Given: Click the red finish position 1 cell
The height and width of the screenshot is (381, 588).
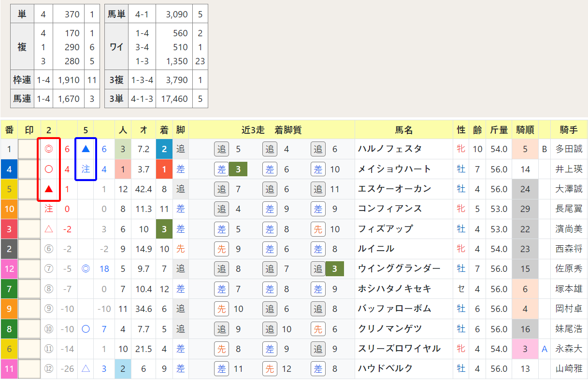Looking at the screenshot, I should click(164, 169).
